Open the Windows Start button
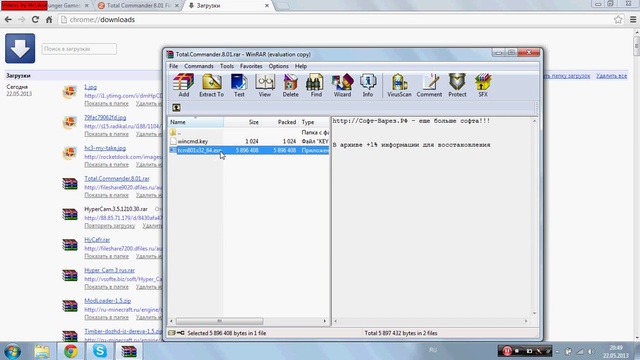The width and height of the screenshot is (640, 360). tap(12, 351)
